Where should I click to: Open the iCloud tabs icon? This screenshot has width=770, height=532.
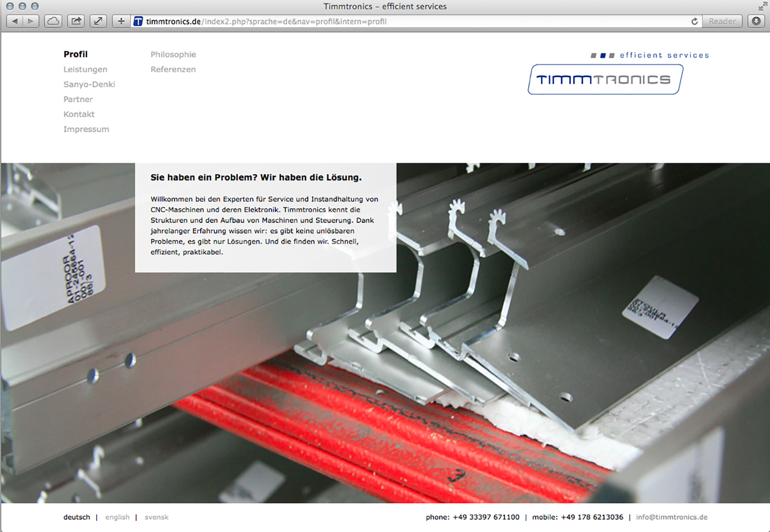53,21
